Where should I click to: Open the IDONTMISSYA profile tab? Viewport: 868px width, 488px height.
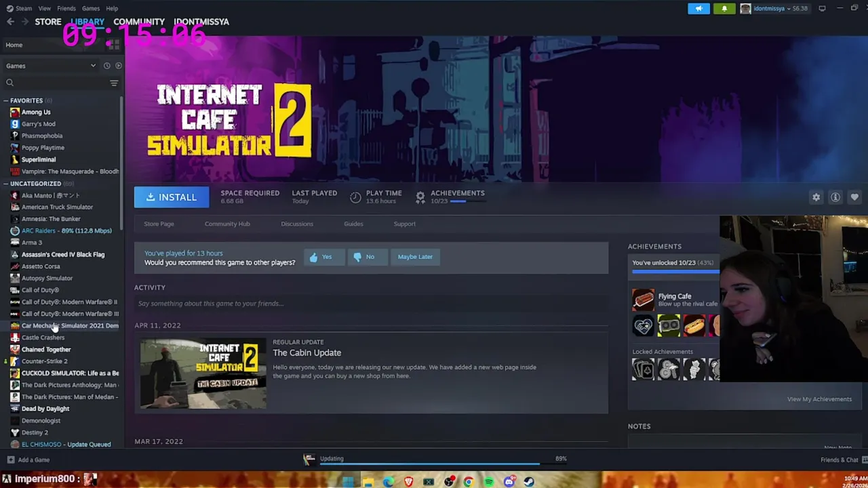(x=201, y=22)
